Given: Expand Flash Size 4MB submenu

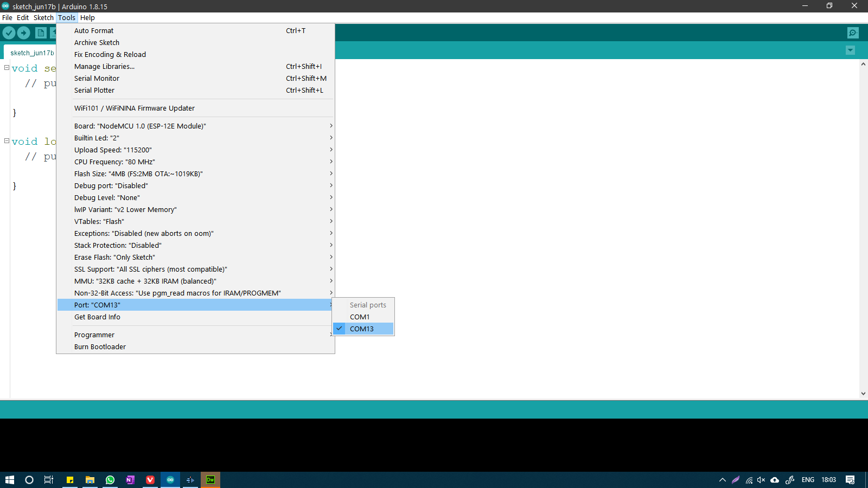Looking at the screenshot, I should pos(196,174).
